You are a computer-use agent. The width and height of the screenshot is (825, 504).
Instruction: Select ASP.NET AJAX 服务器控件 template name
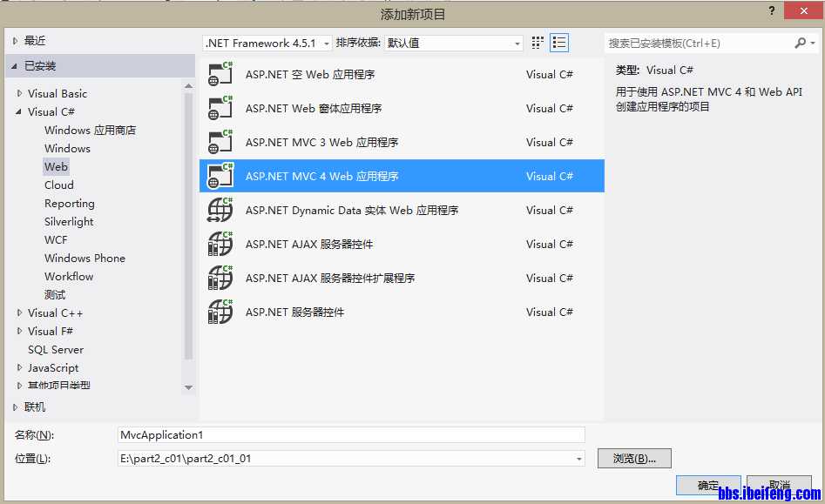(x=309, y=245)
